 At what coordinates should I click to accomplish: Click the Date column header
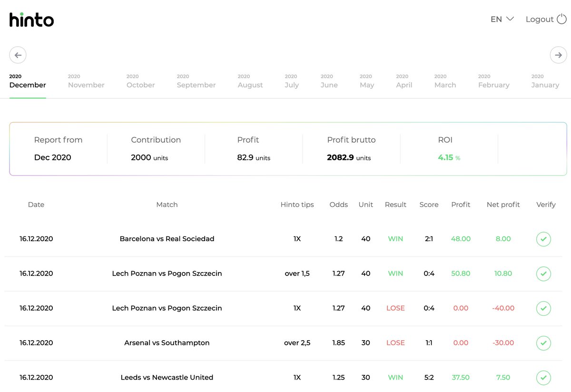36,205
